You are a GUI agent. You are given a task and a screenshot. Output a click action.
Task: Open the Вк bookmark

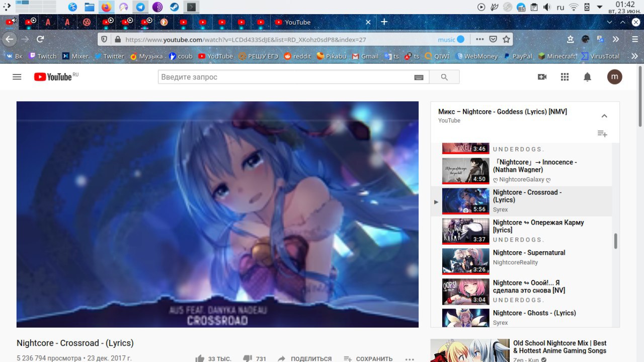[x=14, y=56]
